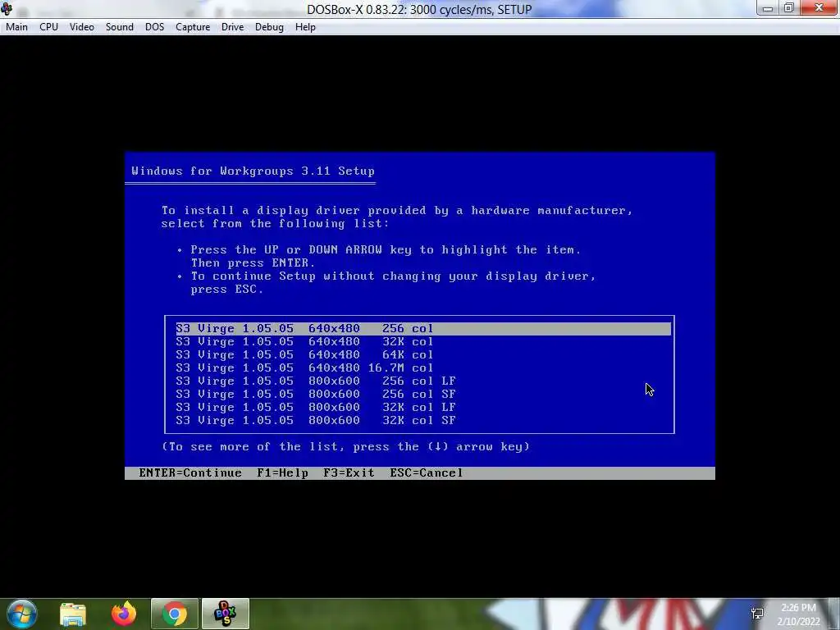Open File Explorer from the taskbar
840x630 pixels.
[73, 614]
